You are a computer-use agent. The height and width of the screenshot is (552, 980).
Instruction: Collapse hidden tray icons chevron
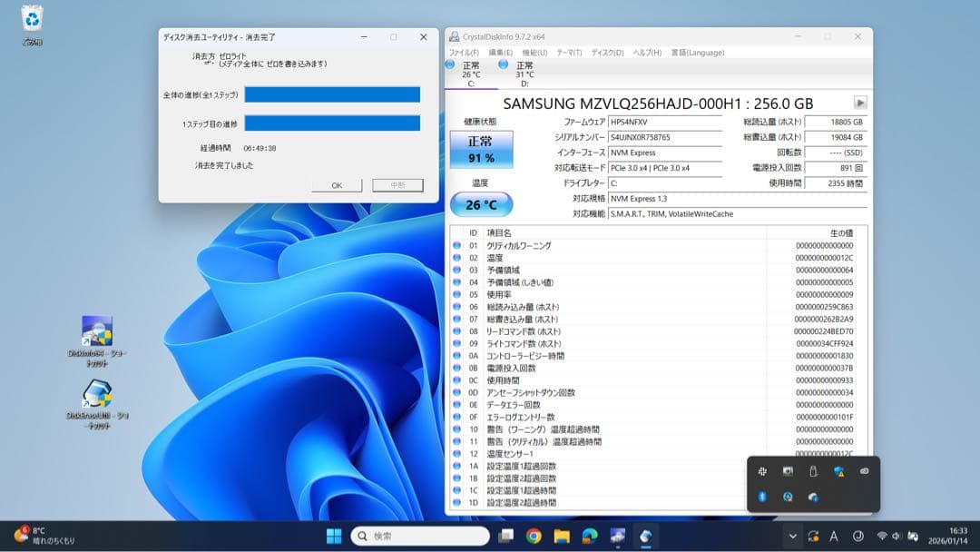click(x=792, y=537)
